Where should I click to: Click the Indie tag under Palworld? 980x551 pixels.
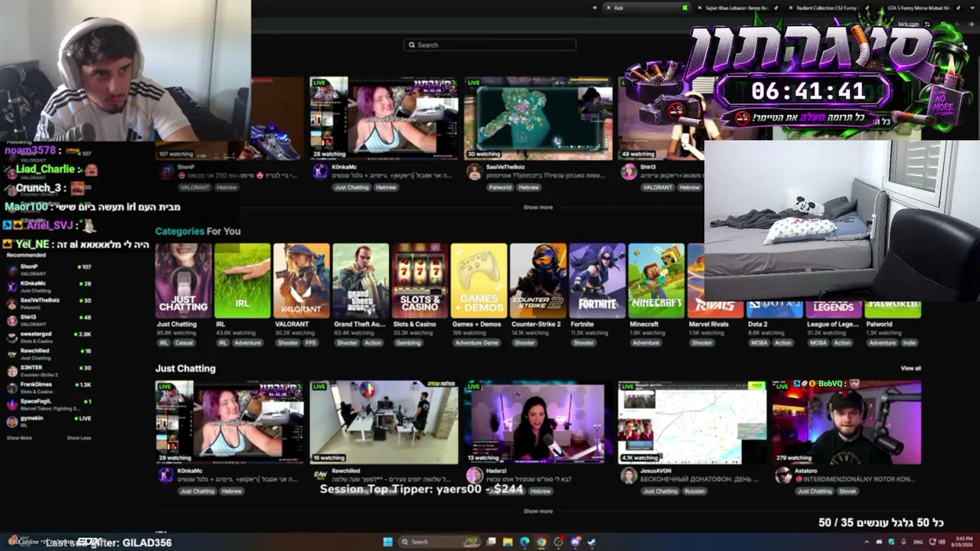point(909,343)
